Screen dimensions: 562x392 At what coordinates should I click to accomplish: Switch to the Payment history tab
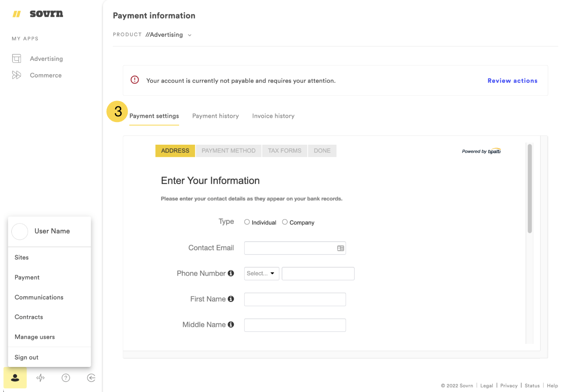click(x=216, y=116)
